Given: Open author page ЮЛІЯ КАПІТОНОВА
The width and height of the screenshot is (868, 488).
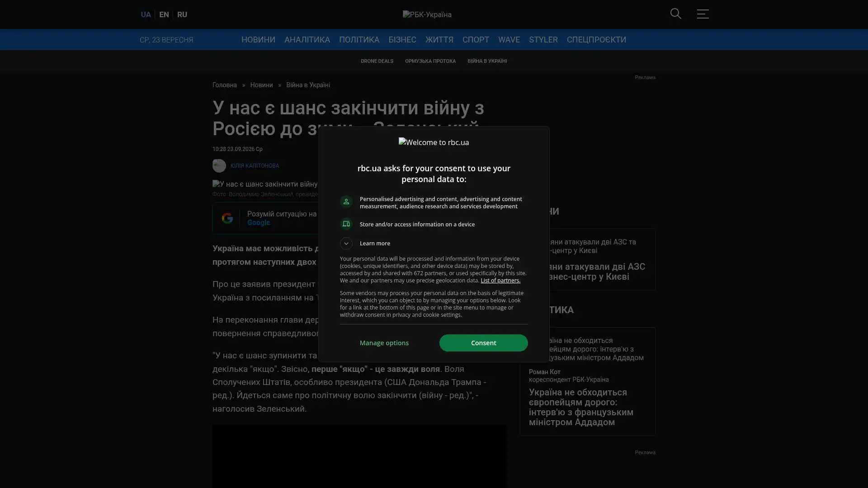Looking at the screenshot, I should (255, 166).
